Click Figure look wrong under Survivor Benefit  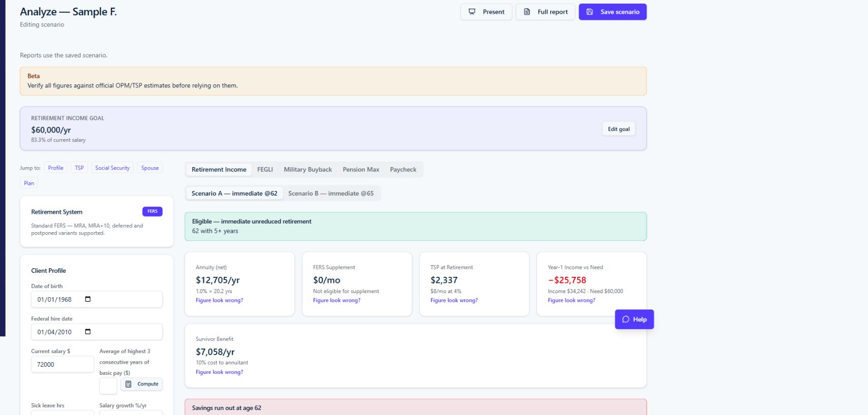219,372
